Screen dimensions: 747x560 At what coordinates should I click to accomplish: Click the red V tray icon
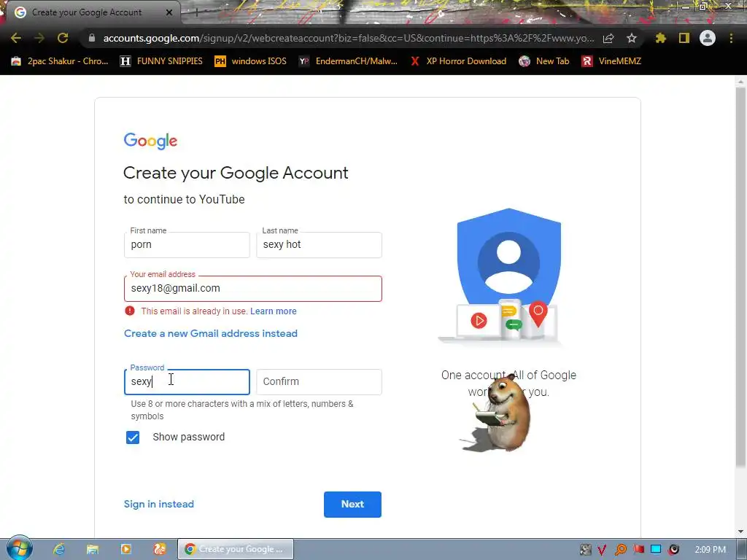602,550
